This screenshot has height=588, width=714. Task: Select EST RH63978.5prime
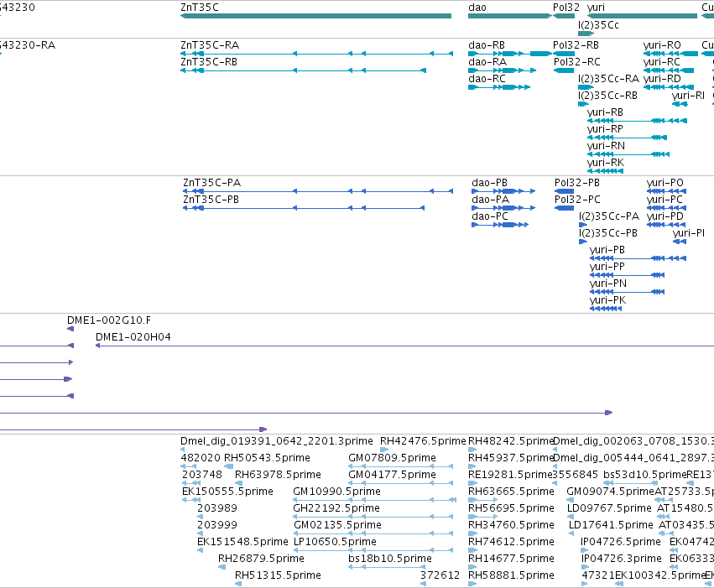tap(238, 483)
